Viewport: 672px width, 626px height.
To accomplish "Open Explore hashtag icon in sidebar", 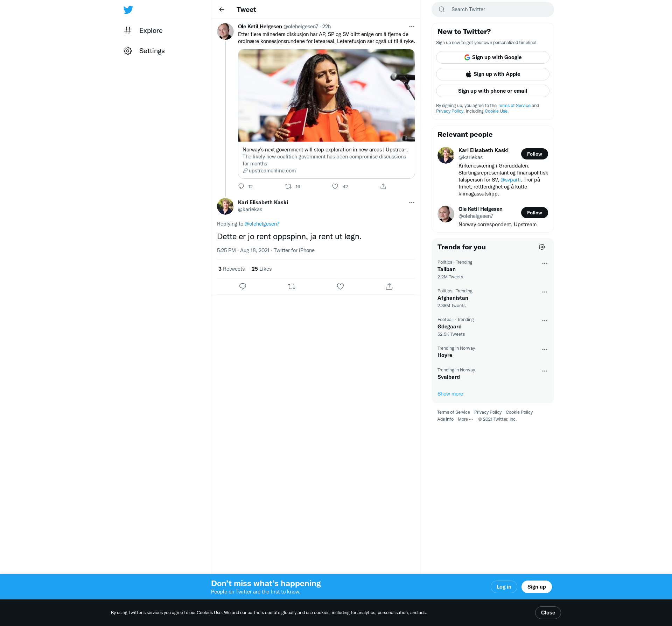I will click(x=128, y=30).
